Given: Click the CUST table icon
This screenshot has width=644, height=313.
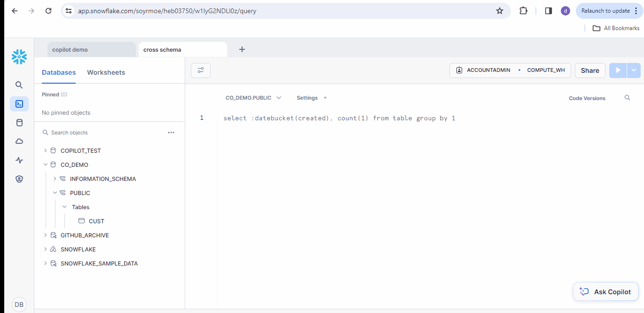Looking at the screenshot, I should 81,221.
